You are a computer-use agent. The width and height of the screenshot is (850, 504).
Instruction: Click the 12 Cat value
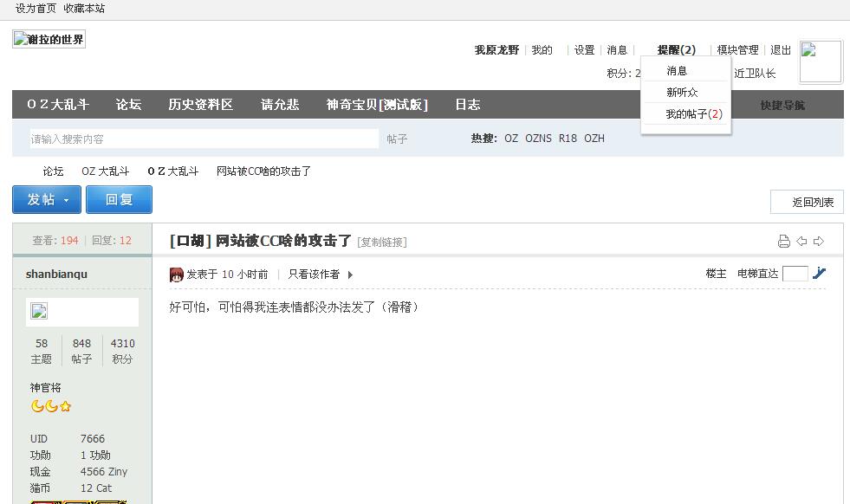96,488
